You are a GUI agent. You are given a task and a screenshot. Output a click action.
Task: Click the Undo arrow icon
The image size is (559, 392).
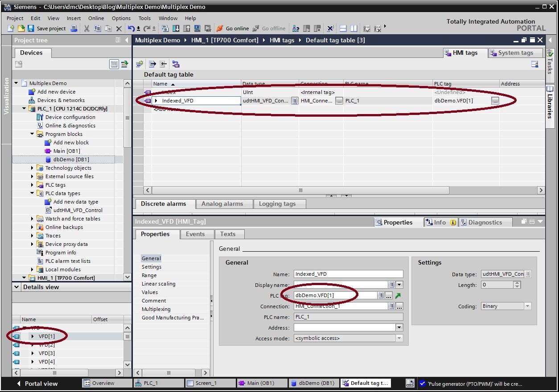point(131,29)
